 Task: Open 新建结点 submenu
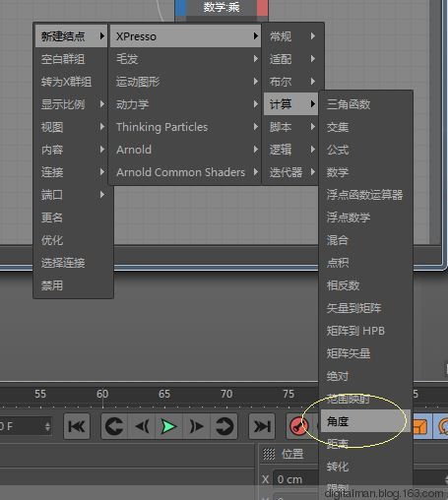[x=71, y=36]
